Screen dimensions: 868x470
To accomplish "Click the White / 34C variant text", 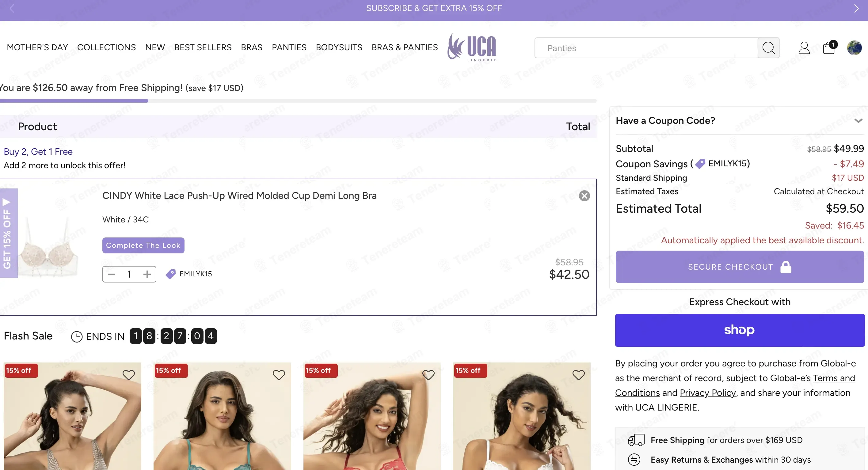I will pos(126,219).
